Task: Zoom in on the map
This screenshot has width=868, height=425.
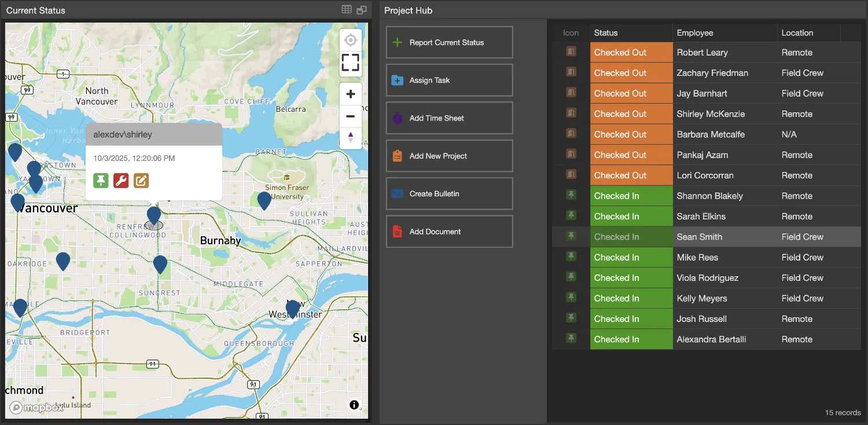Action: (x=350, y=94)
